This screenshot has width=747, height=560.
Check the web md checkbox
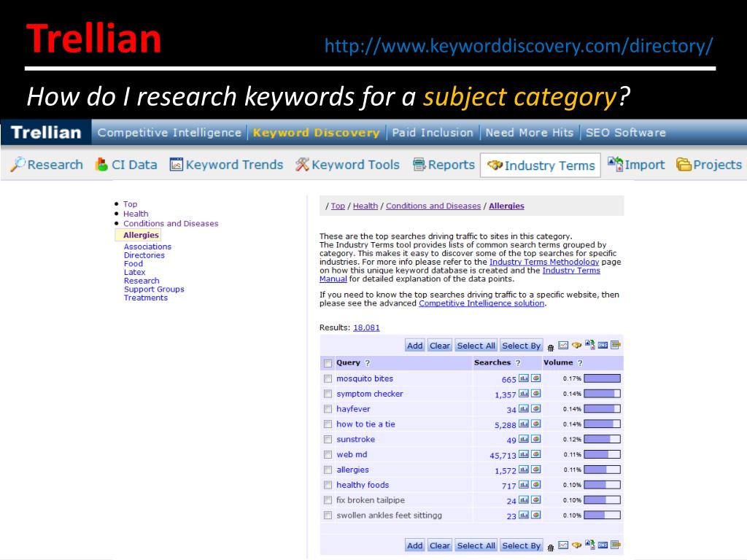pos(328,455)
